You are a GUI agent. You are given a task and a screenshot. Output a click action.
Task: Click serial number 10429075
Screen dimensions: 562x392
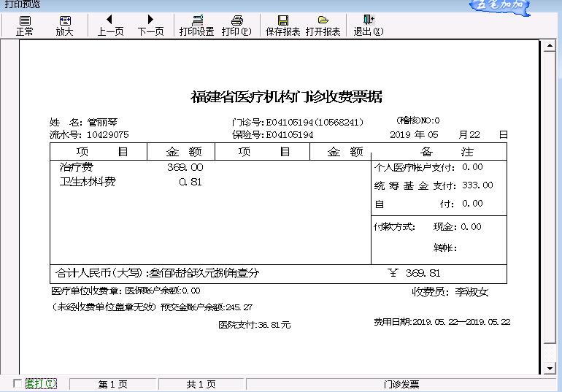pyautogui.click(x=108, y=135)
